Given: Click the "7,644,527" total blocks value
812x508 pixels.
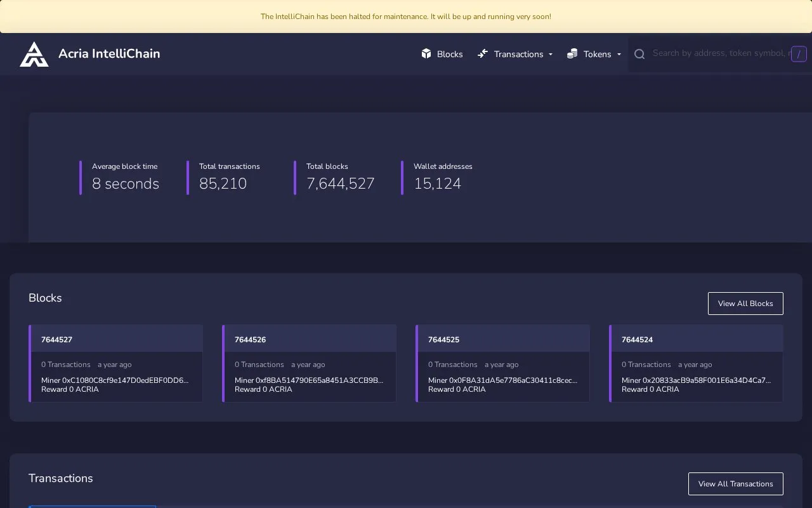Looking at the screenshot, I should click(341, 184).
